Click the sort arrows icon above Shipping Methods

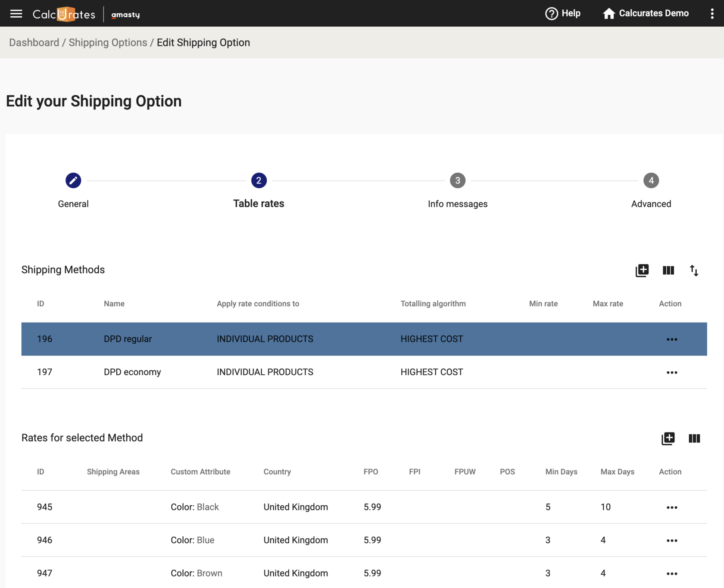694,271
